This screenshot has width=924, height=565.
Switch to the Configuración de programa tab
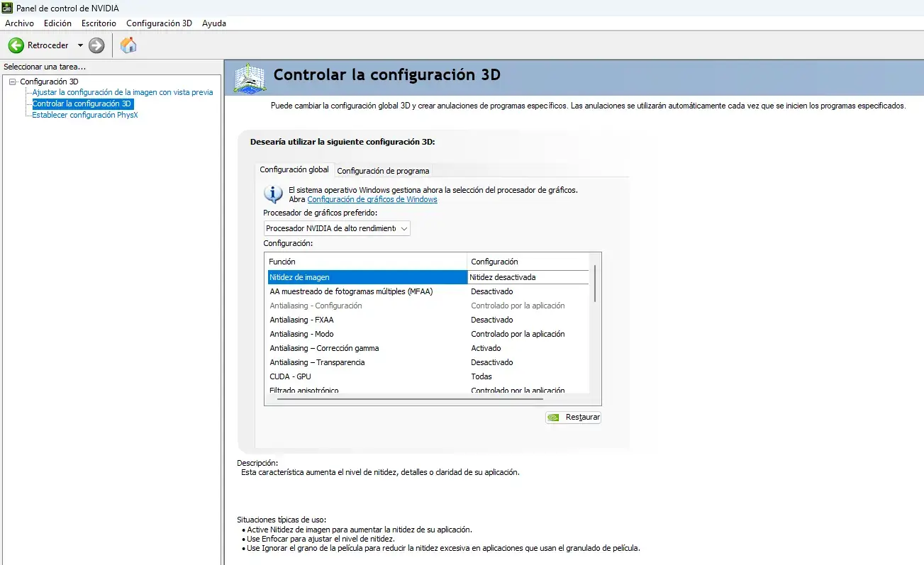coord(383,171)
